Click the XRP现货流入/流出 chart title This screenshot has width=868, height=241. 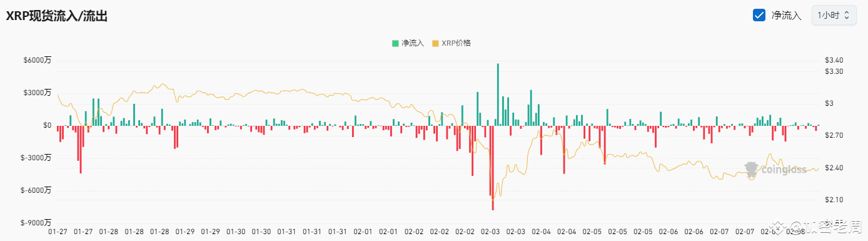pos(57,17)
